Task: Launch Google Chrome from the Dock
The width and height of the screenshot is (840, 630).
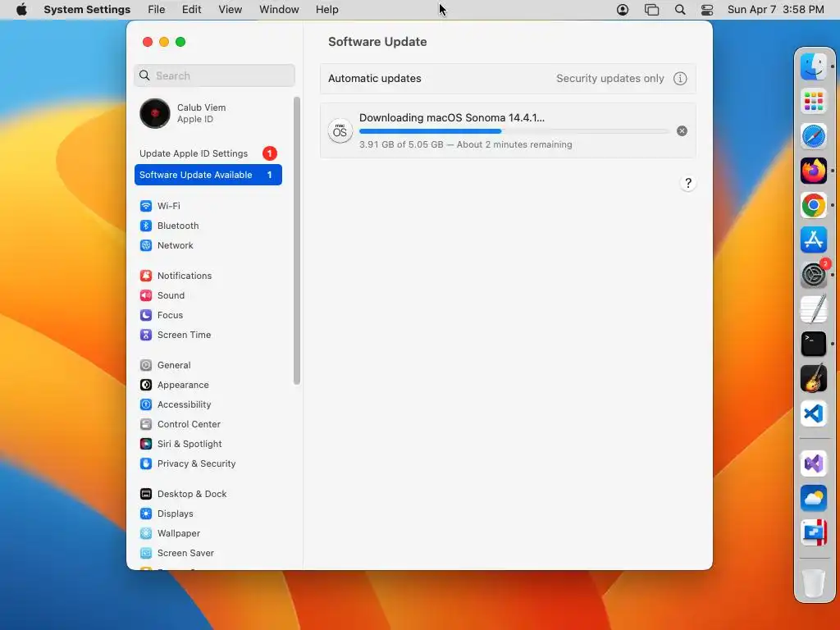Action: click(813, 205)
